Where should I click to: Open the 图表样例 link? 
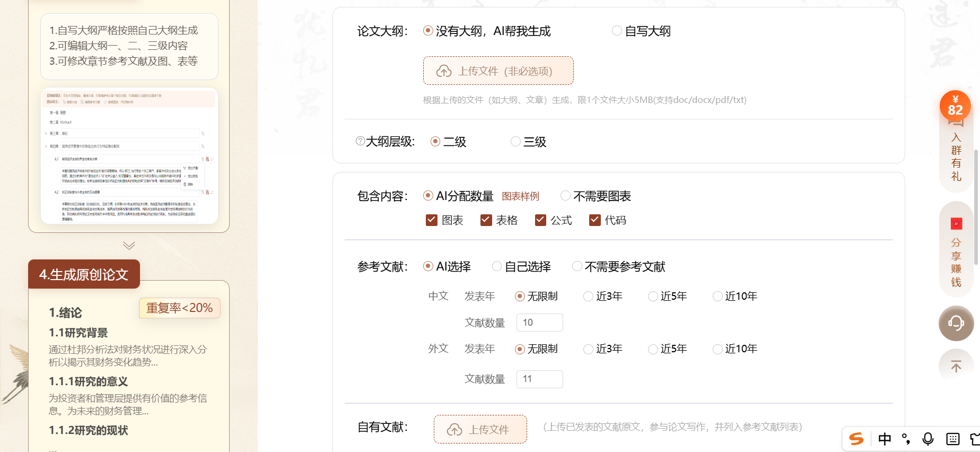(x=521, y=196)
